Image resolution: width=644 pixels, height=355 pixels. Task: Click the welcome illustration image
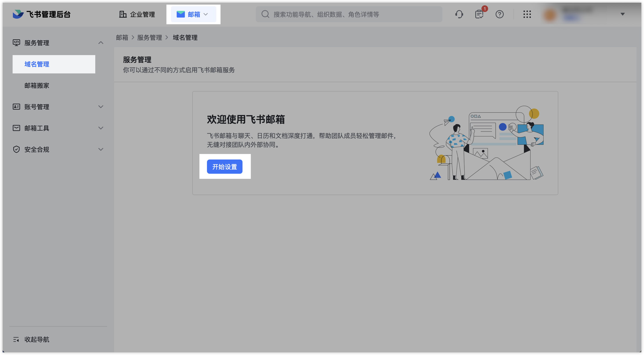point(486,143)
